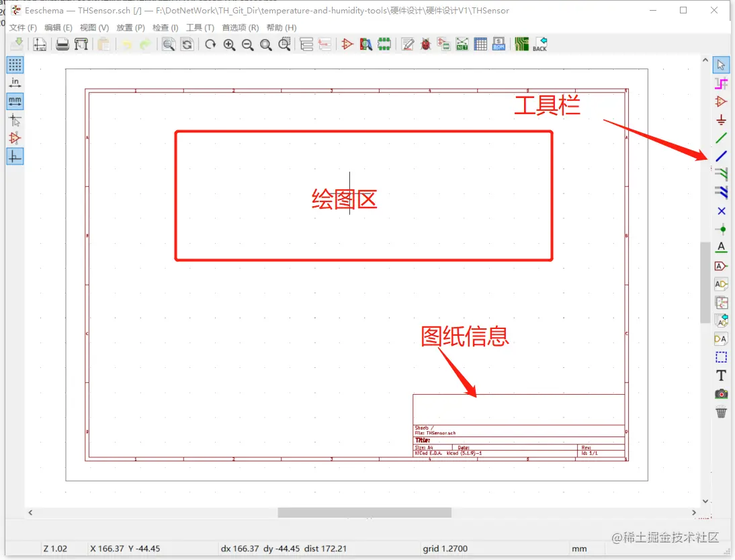Click the Refresh view icon
This screenshot has width=735, height=560.
(x=210, y=44)
